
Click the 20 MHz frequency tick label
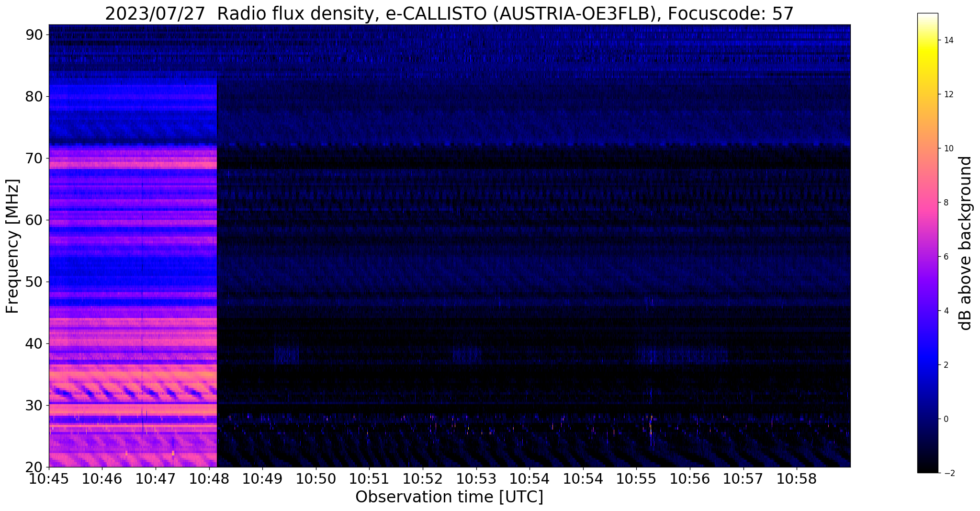coord(34,467)
